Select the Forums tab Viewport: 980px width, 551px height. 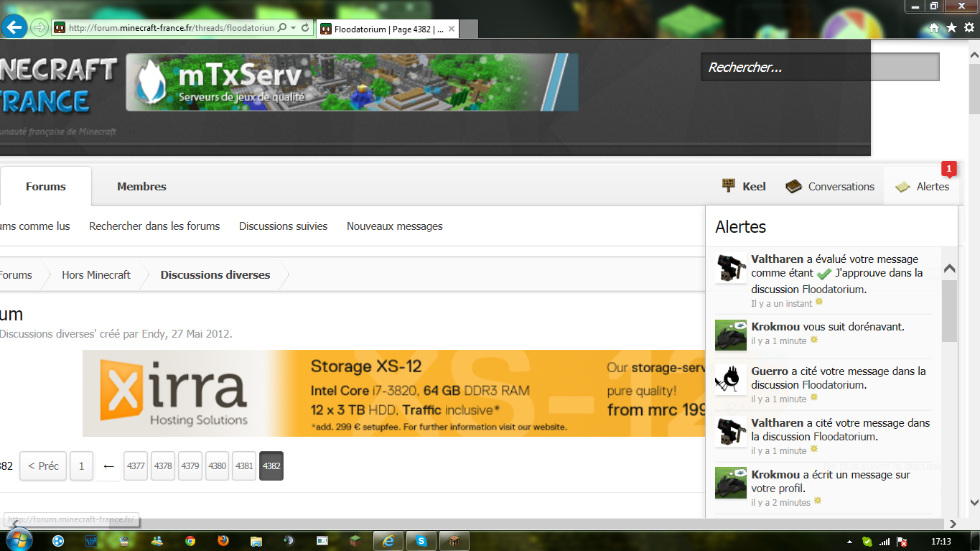pos(45,187)
